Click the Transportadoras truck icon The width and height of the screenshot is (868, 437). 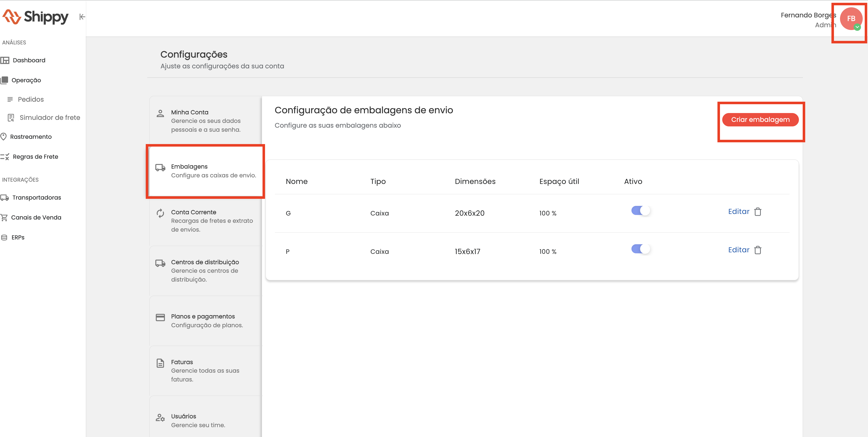tap(4, 198)
